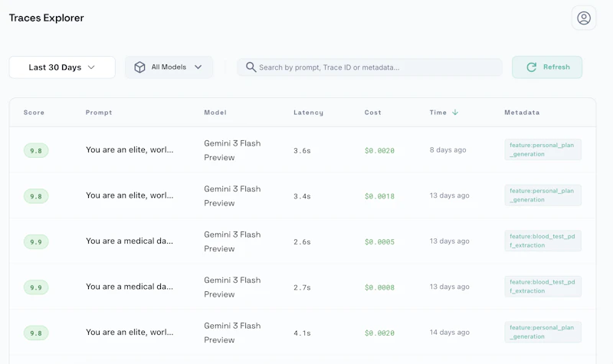613x364 pixels.
Task: Click the Time sort arrow icon
Action: [455, 112]
